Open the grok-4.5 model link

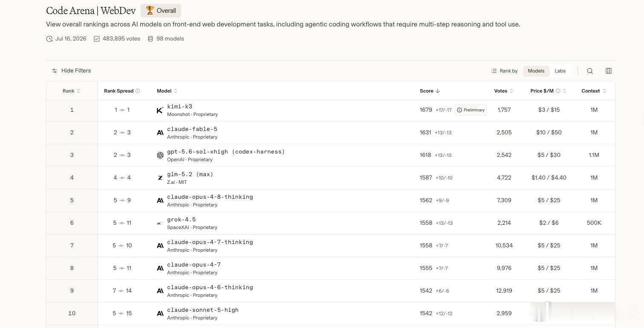182,220
